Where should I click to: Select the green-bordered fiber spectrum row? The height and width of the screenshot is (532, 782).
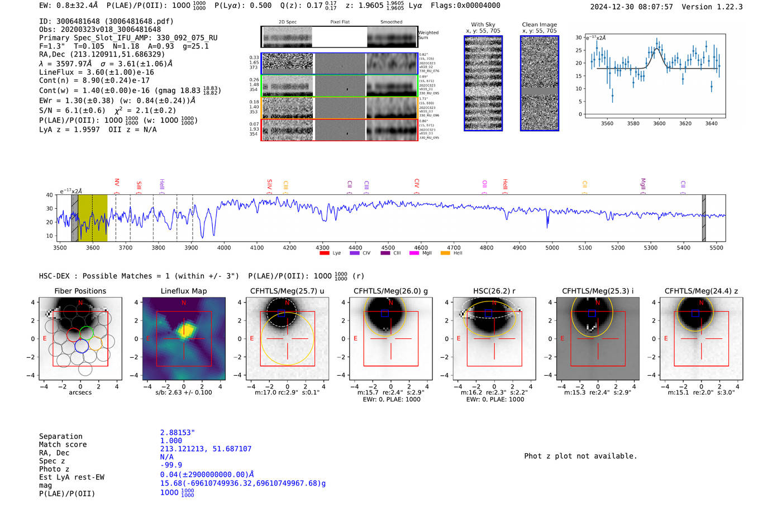(x=340, y=86)
